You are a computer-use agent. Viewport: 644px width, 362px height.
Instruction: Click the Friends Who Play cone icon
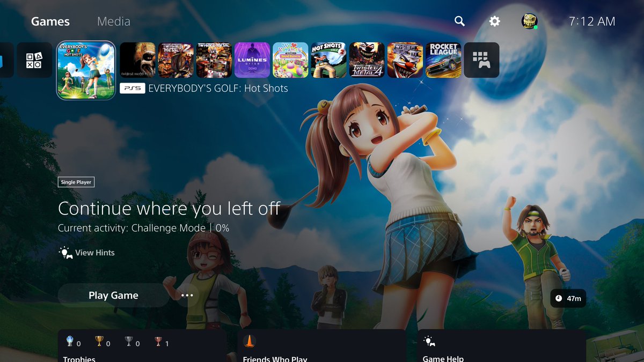(x=249, y=341)
